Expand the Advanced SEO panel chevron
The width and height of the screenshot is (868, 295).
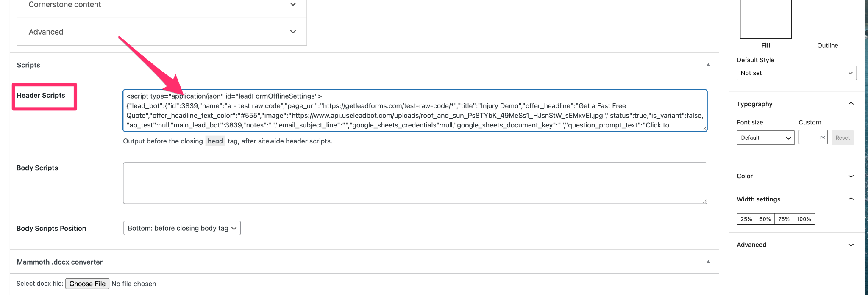[292, 32]
